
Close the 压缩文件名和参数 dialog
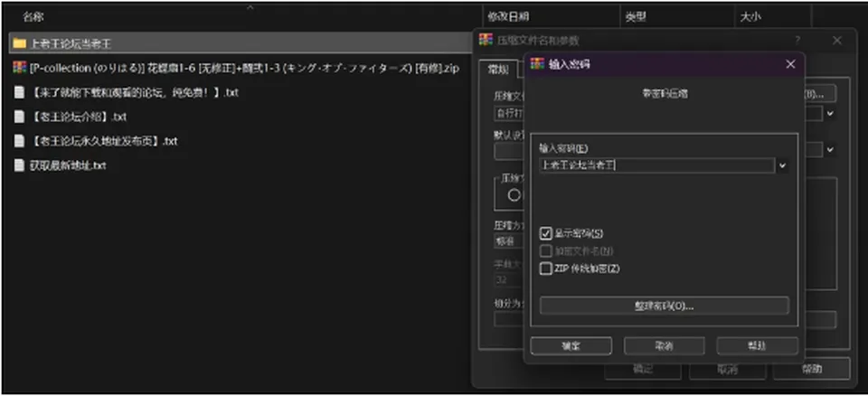(837, 40)
